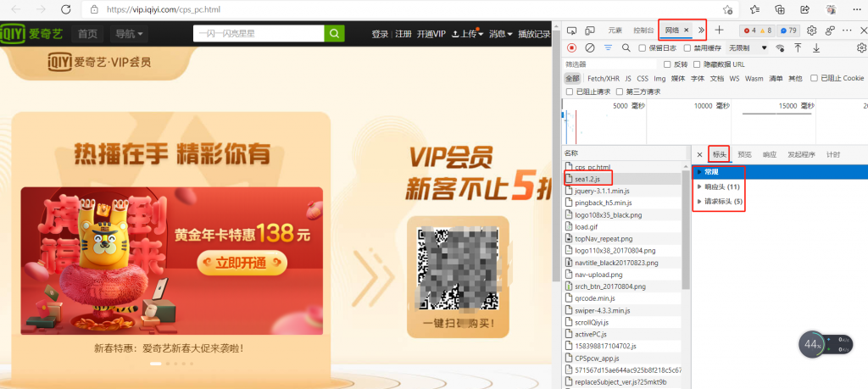Click the 首页 button on iQIYI

click(87, 34)
